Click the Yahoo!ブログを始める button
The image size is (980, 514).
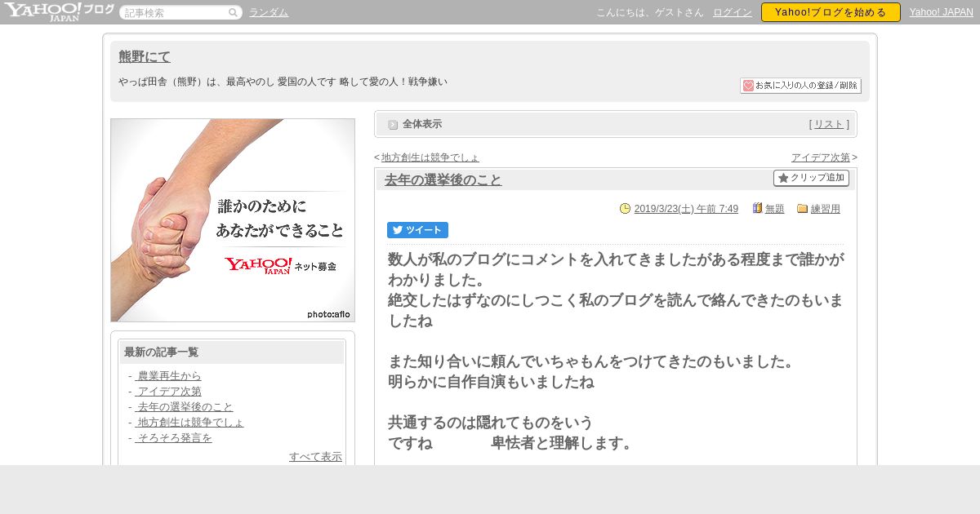tap(831, 12)
